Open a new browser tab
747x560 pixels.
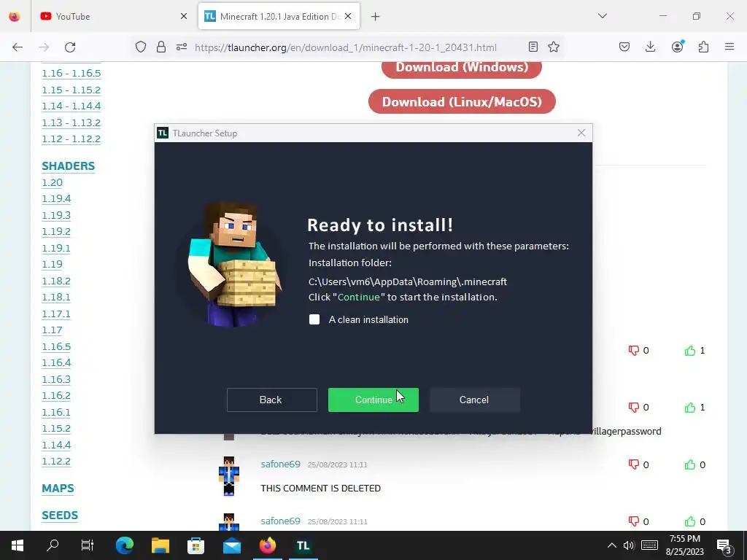tap(376, 16)
